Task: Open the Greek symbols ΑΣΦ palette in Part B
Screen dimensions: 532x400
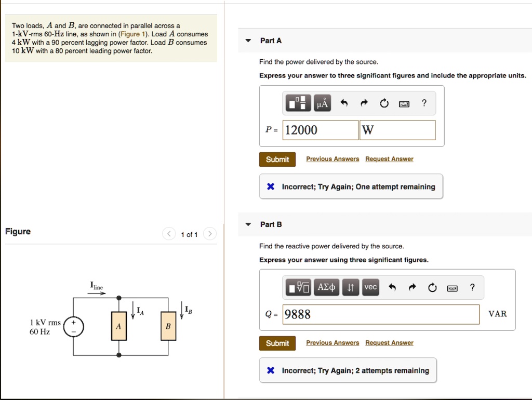Action: (326, 287)
